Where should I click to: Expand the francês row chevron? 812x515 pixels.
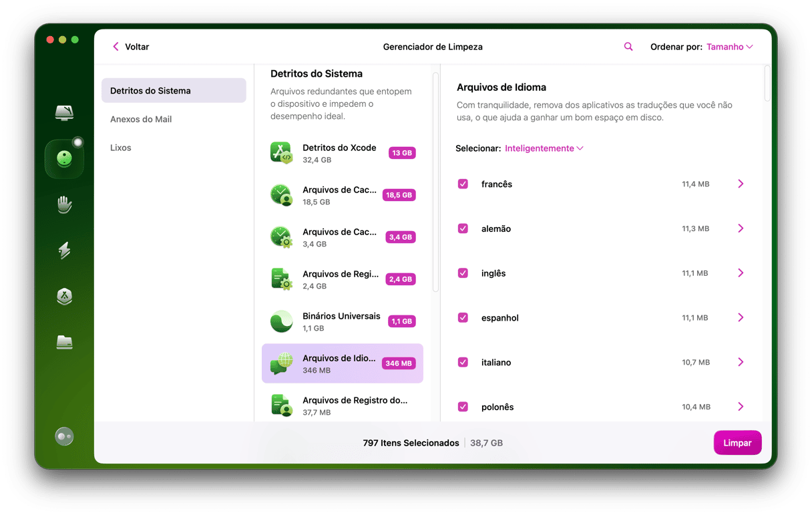(741, 184)
